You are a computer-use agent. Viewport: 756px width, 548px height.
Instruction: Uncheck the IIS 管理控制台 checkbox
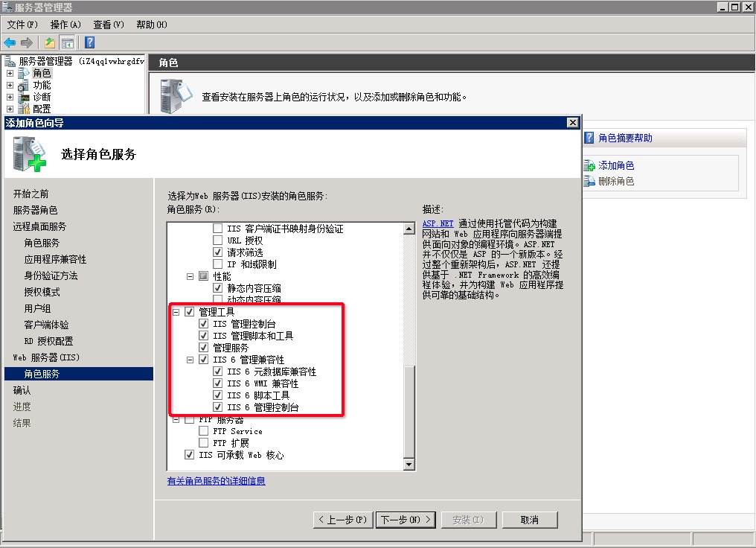coord(203,324)
